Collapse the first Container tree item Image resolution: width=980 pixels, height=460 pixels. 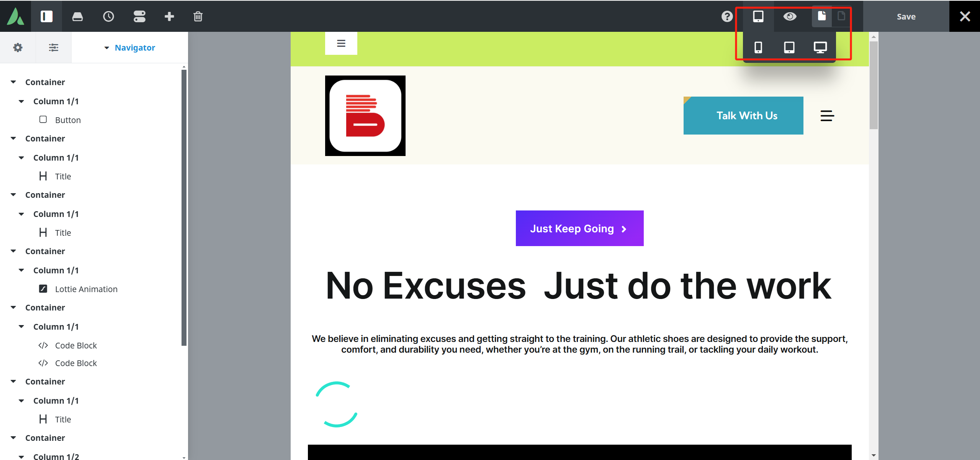13,82
